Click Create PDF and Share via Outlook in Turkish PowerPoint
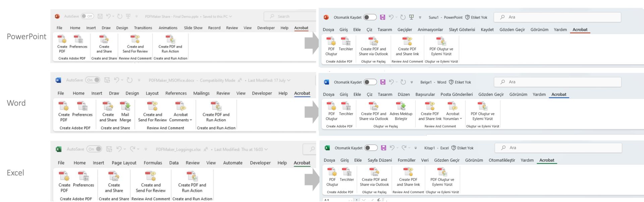The image size is (644, 202). click(x=373, y=46)
